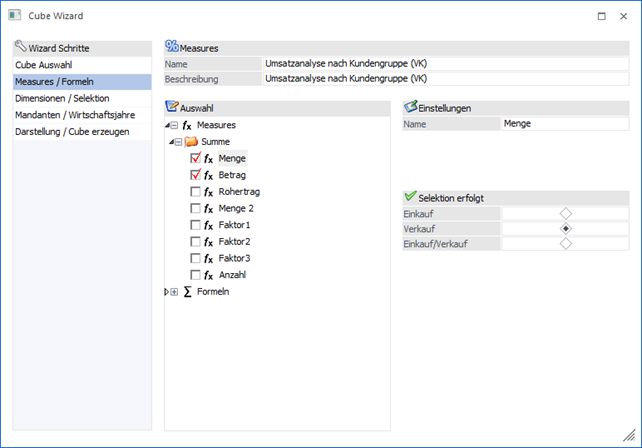Uncheck the Menge measure checkbox
The width and height of the screenshot is (642, 448).
(x=195, y=158)
